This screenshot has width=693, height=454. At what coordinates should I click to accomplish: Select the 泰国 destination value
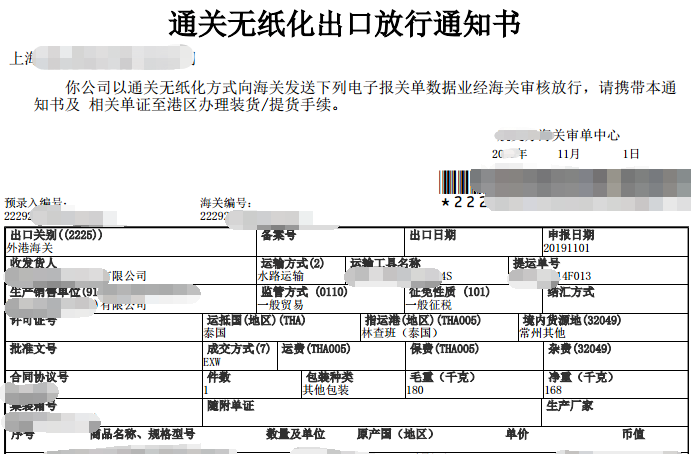(x=215, y=333)
